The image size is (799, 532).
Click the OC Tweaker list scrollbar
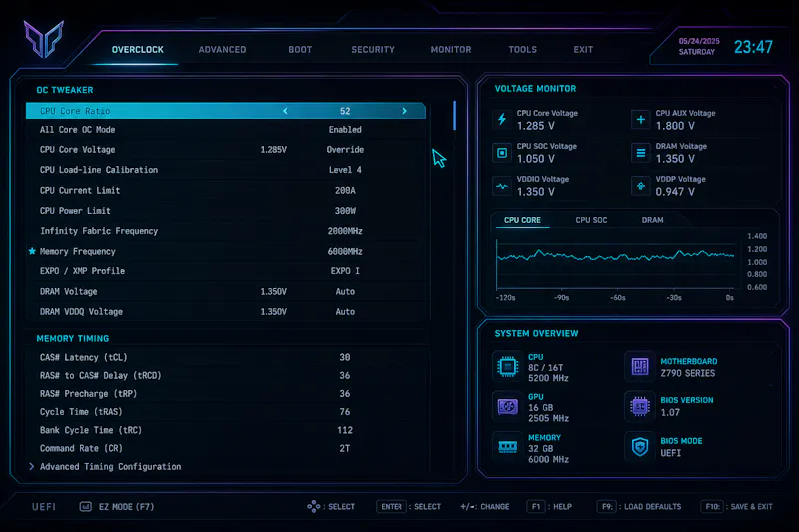coord(454,115)
